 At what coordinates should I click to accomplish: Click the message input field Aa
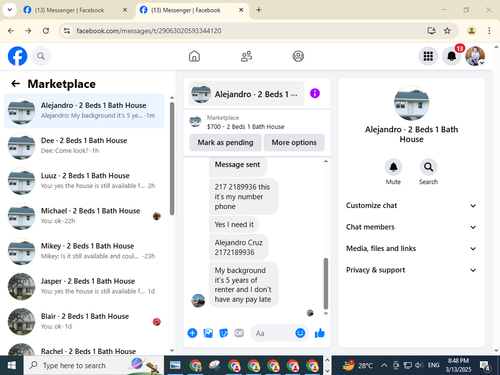272,333
